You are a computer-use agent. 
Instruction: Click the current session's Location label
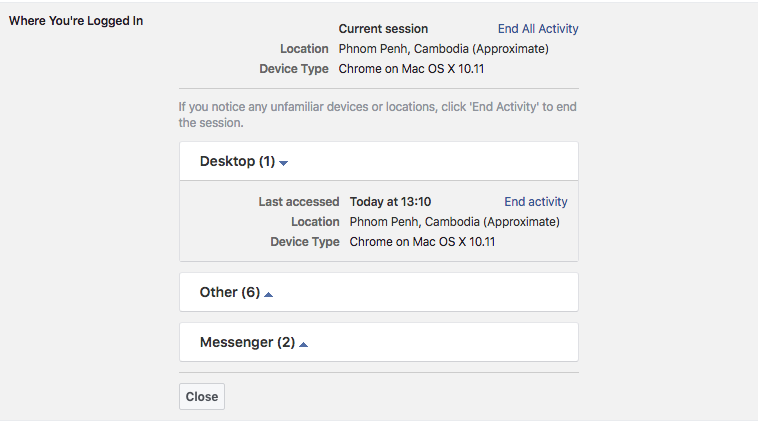click(x=304, y=49)
